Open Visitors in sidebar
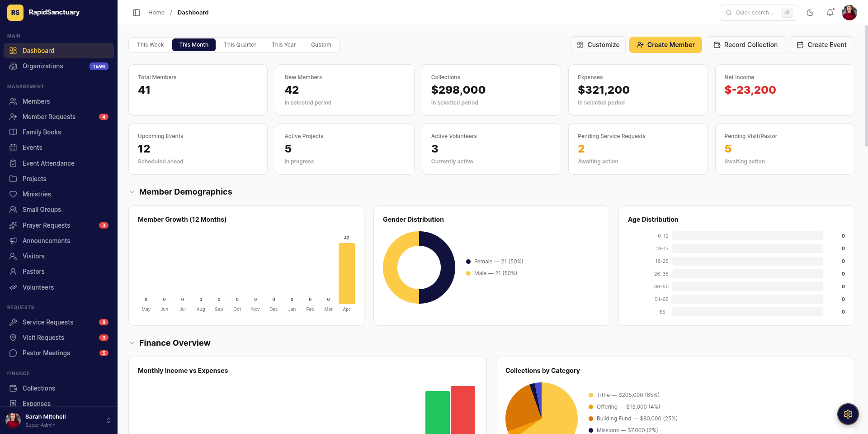This screenshot has height=434, width=868. coord(59,256)
